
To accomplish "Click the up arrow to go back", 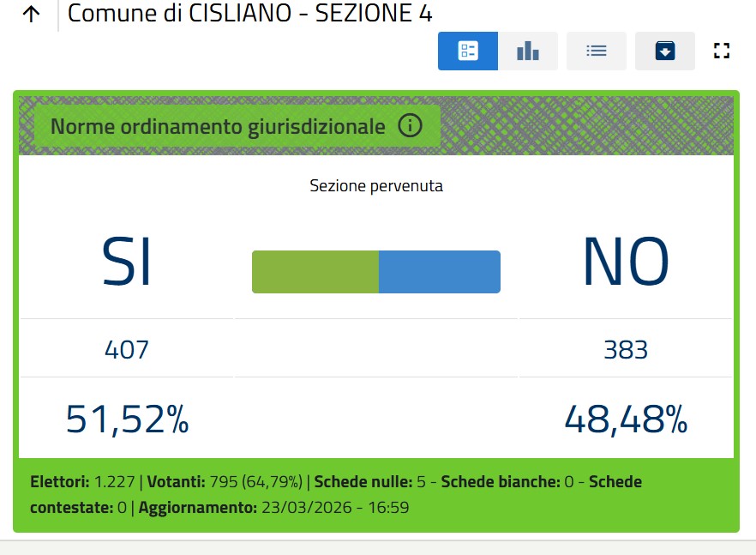I will pos(31,15).
